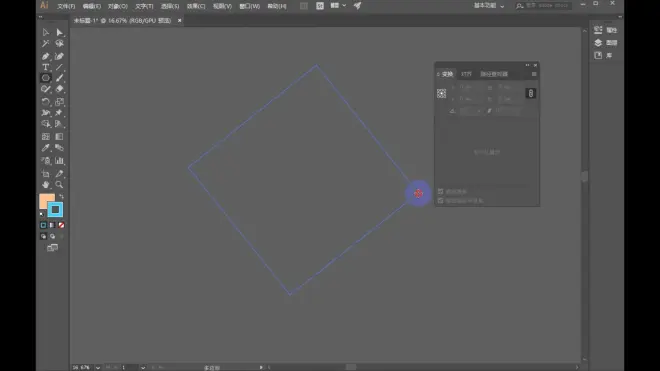Open the Layers panel button

coord(605,43)
